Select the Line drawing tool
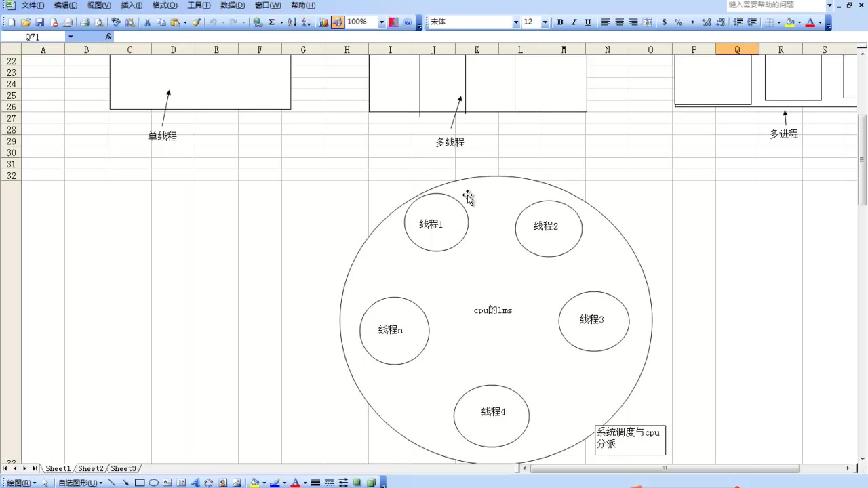 112,483
